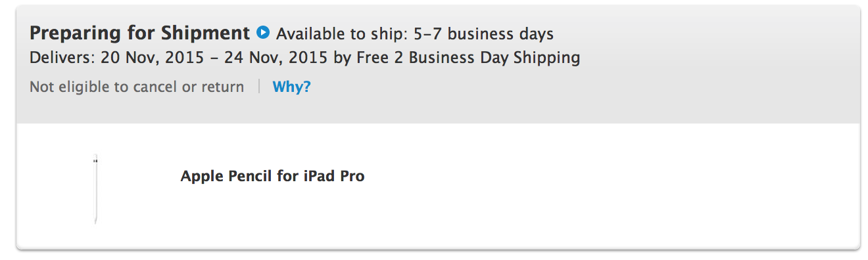This screenshot has height=260, width=868.
Task: Click the tip of the Apple Pencil image
Action: (x=96, y=222)
